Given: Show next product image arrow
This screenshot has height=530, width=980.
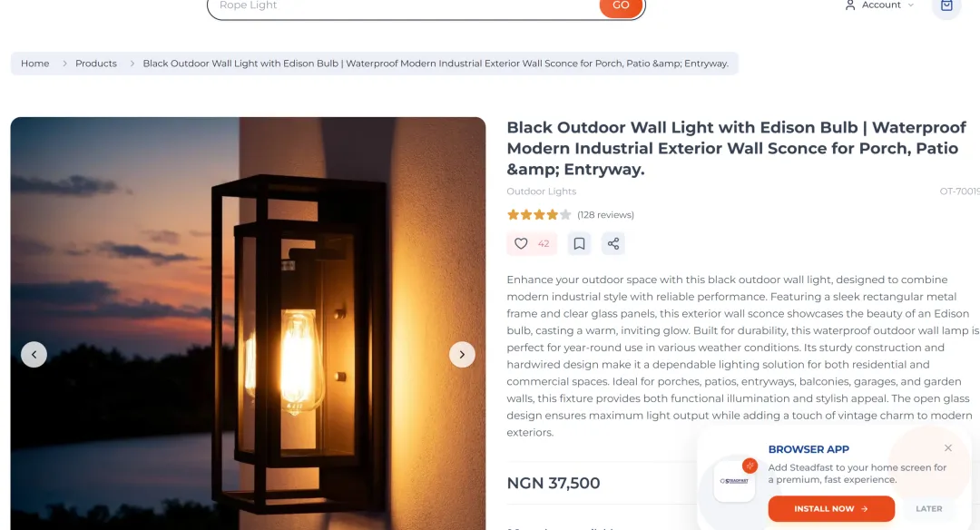Looking at the screenshot, I should (x=462, y=354).
